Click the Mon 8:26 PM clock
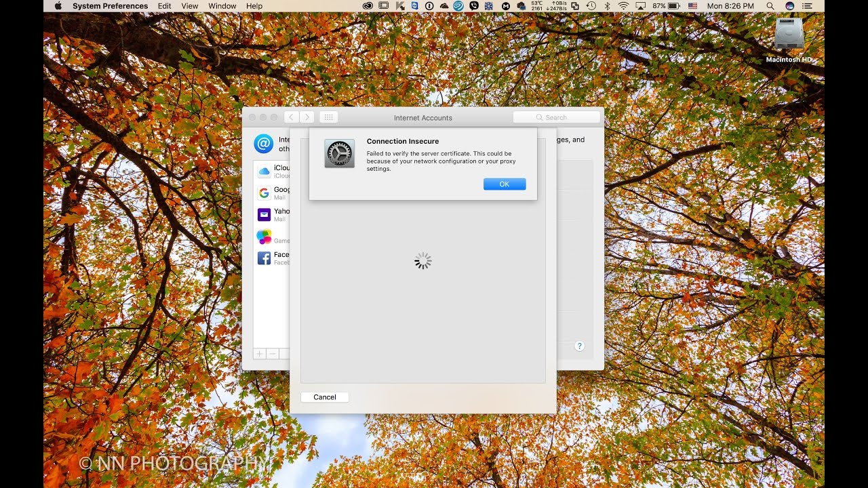 coord(730,5)
